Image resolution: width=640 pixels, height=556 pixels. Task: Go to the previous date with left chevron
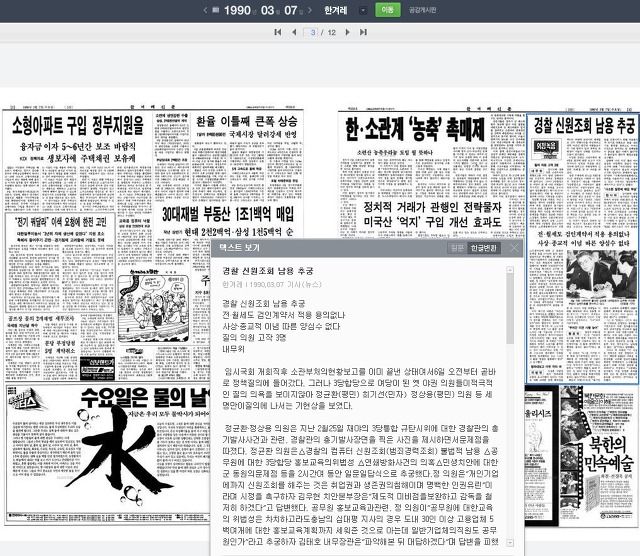click(205, 10)
